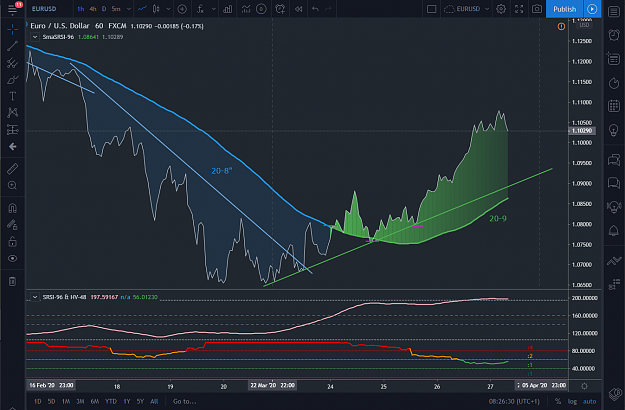Open the main hamburger menu
The height and width of the screenshot is (410, 625).
click(12, 9)
